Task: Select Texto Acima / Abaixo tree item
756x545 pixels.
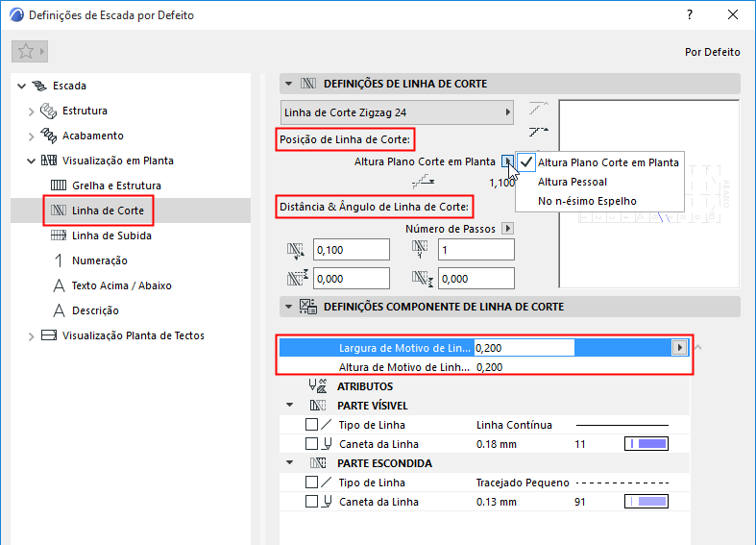Action: (121, 285)
